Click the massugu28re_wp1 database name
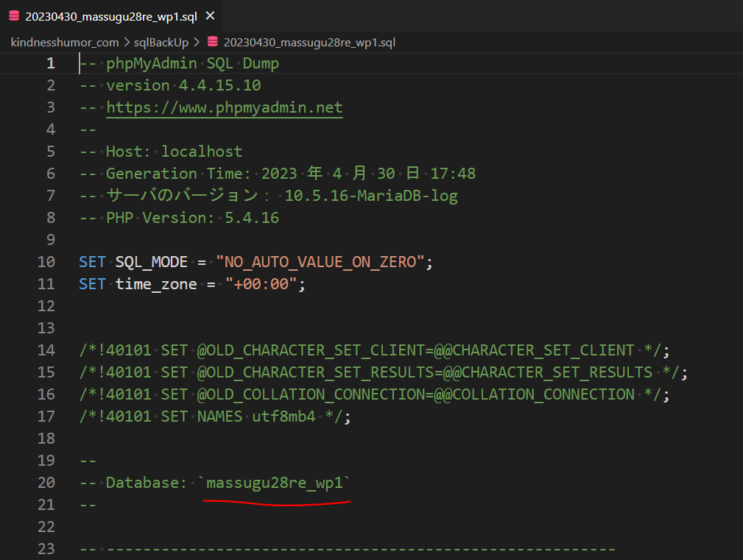Image resolution: width=743 pixels, height=560 pixels. click(x=274, y=483)
